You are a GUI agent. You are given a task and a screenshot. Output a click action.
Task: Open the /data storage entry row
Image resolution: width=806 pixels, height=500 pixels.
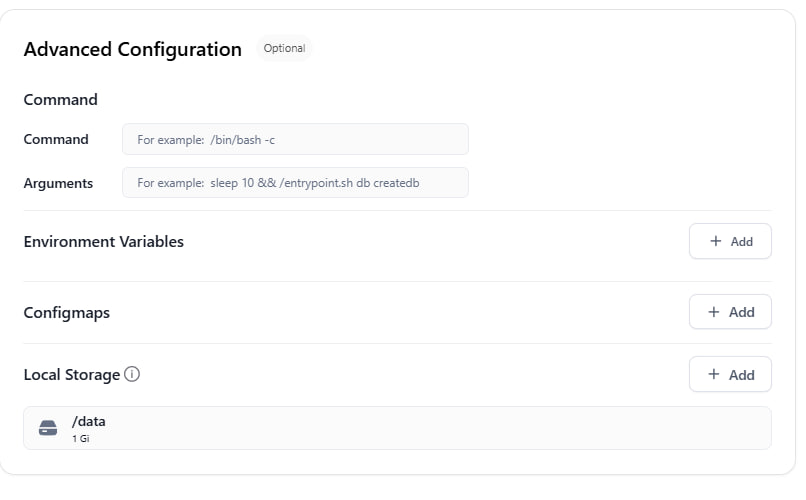(x=397, y=428)
